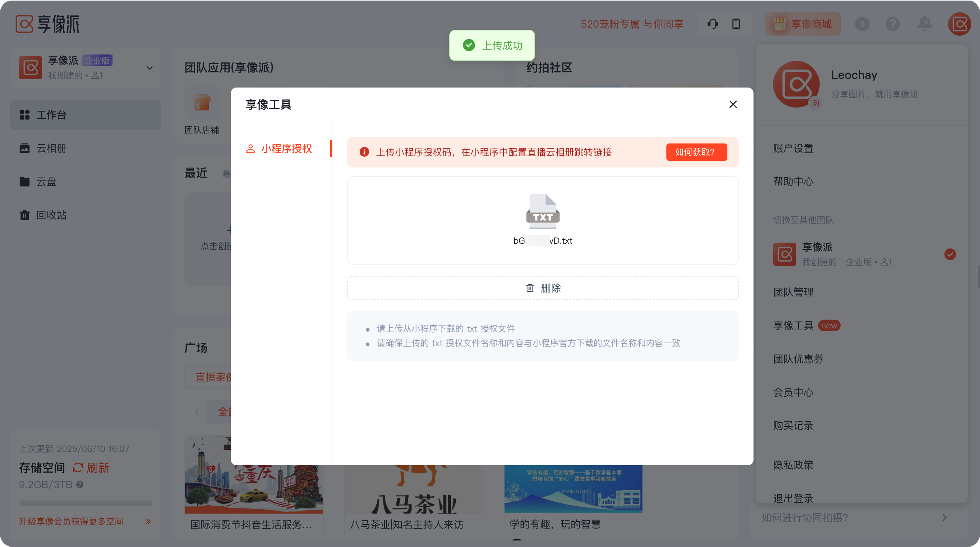
Task: Open the 学的有趣，玩的智慧 thumbnail
Action: (x=573, y=489)
